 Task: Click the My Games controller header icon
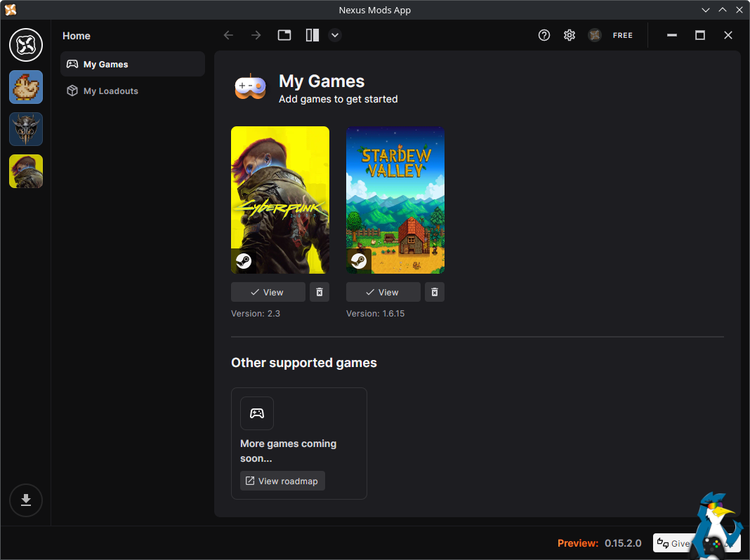(250, 86)
